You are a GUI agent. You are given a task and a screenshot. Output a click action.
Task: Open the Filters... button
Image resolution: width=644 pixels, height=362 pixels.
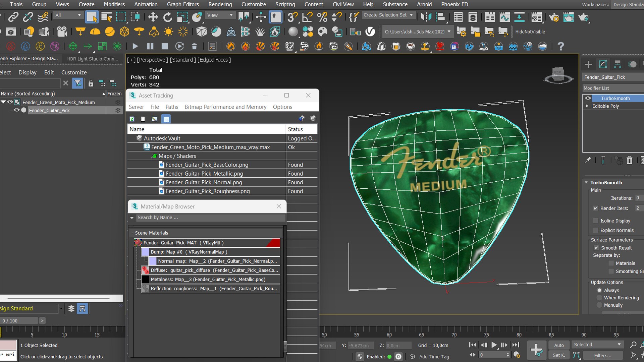click(x=603, y=355)
